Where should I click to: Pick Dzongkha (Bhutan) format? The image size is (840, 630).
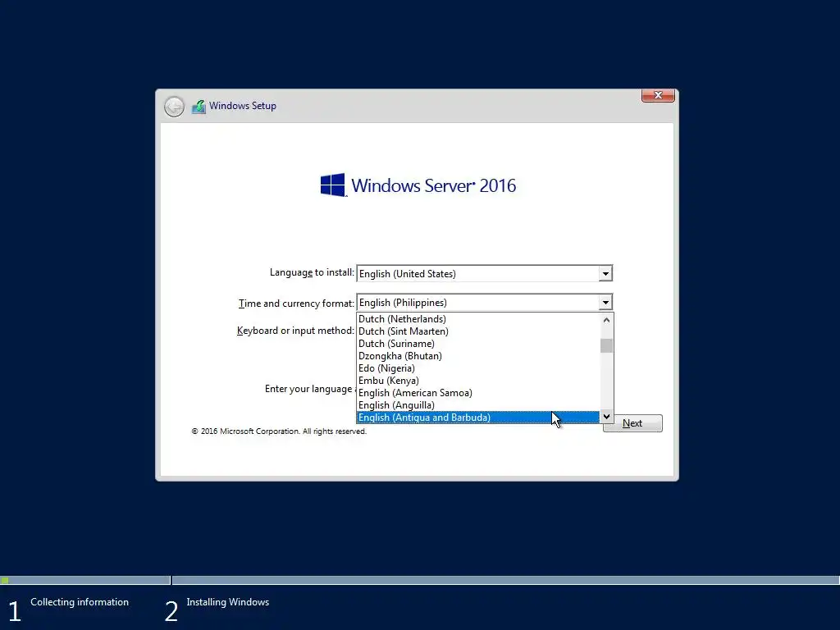pos(478,356)
